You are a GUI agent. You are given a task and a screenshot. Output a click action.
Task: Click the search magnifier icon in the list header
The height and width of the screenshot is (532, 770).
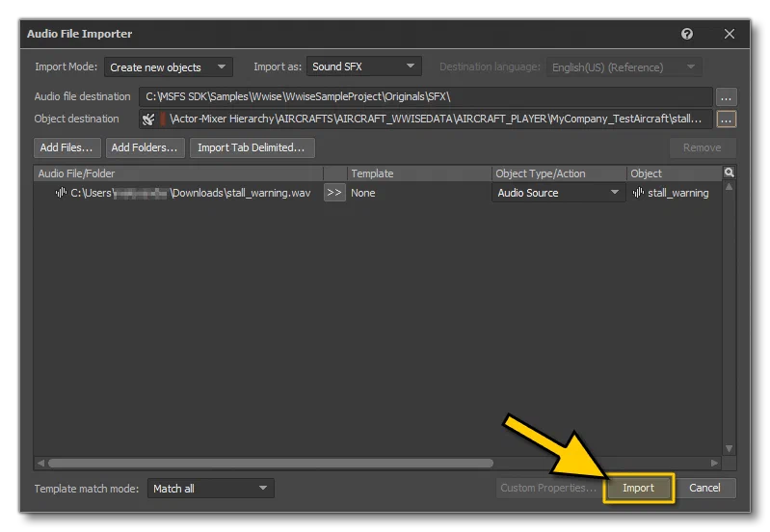[x=730, y=173]
